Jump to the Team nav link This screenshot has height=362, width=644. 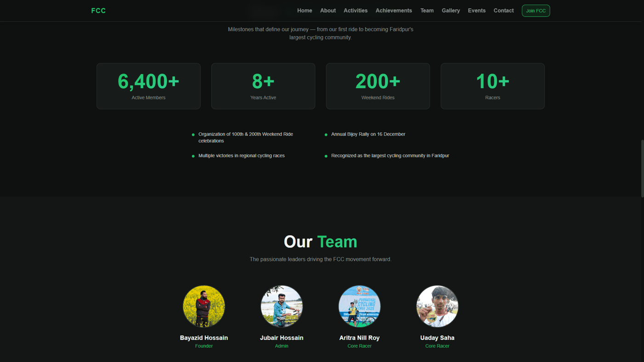427,11
